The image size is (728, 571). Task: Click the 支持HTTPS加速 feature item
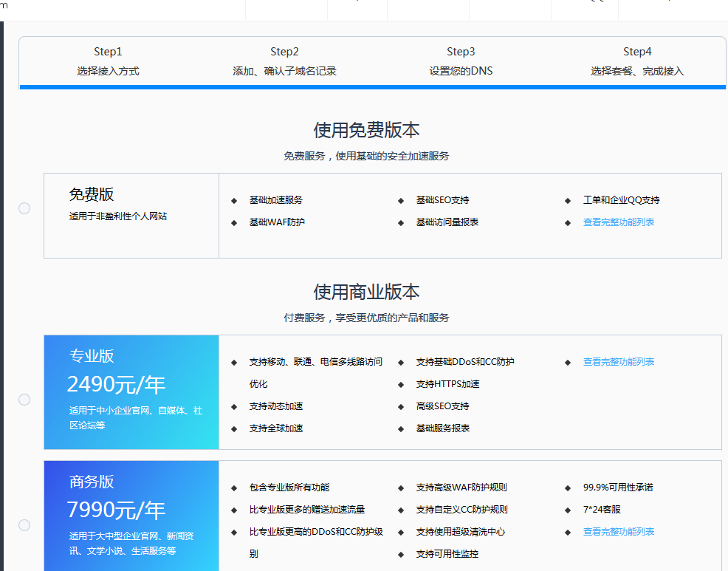coord(447,384)
